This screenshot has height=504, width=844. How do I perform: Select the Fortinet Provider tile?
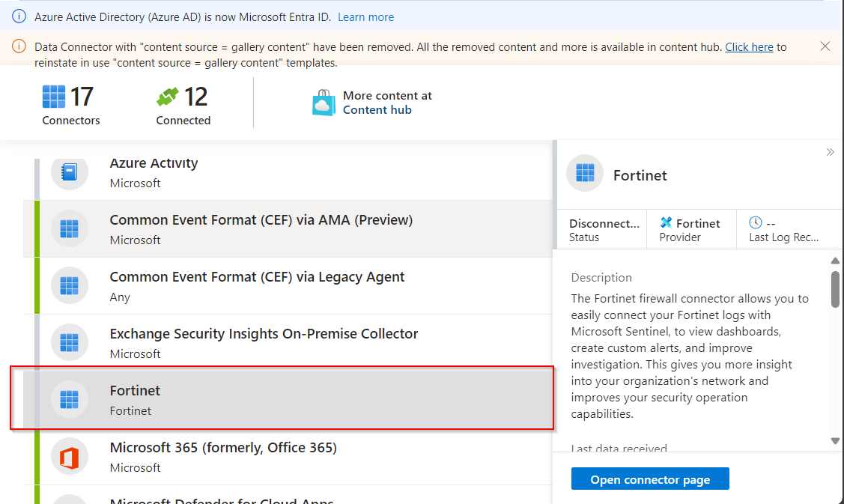690,228
